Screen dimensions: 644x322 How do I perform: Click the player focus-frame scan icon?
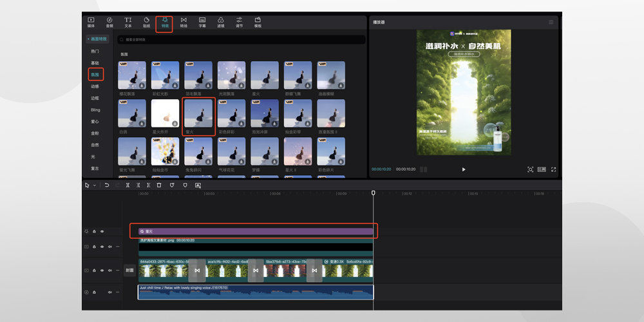[x=530, y=169]
